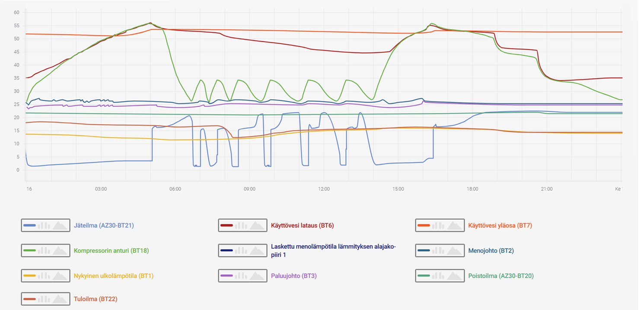Screen dimensions: 644x310
Task: Click the purple Paluujohto line swatch
Action: coord(226,275)
